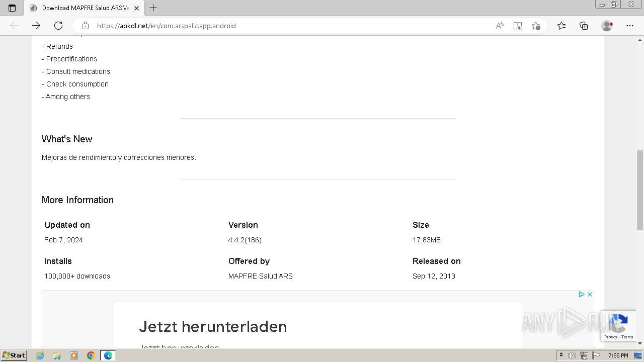
Task: Launch Google Chrome from the taskbar
Action: pos(91,355)
